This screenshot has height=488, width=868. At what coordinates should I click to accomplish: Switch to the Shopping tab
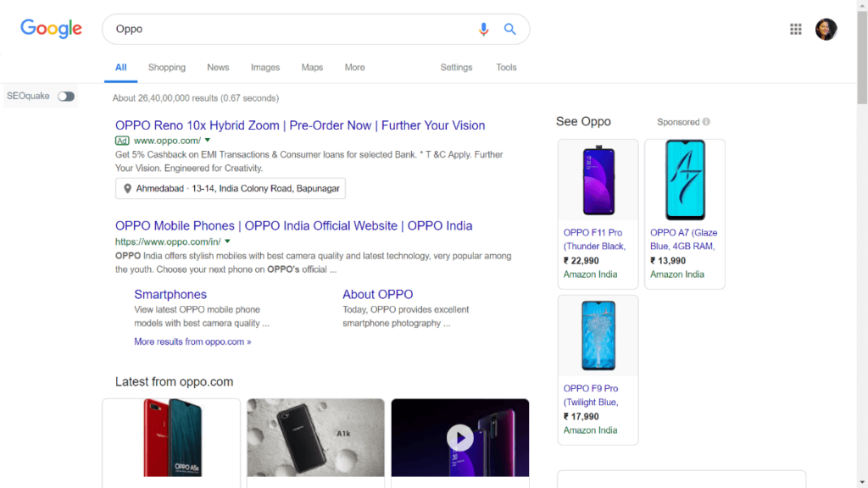167,68
